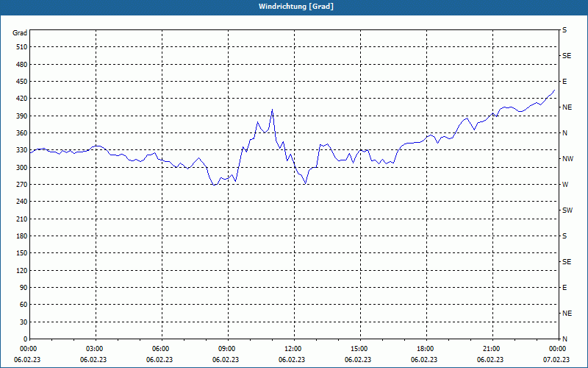Click the SE compass label near 135 degrees
The height and width of the screenshot is (368, 588).
[567, 262]
